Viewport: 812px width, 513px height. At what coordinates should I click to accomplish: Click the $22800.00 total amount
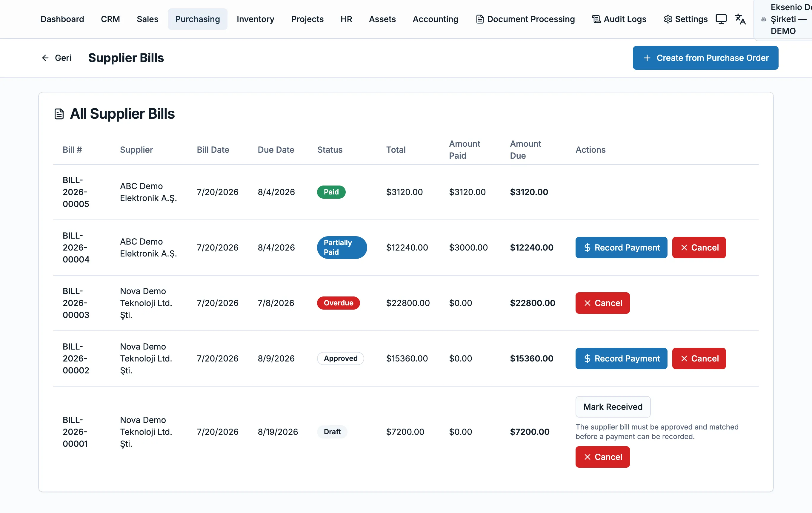408,303
